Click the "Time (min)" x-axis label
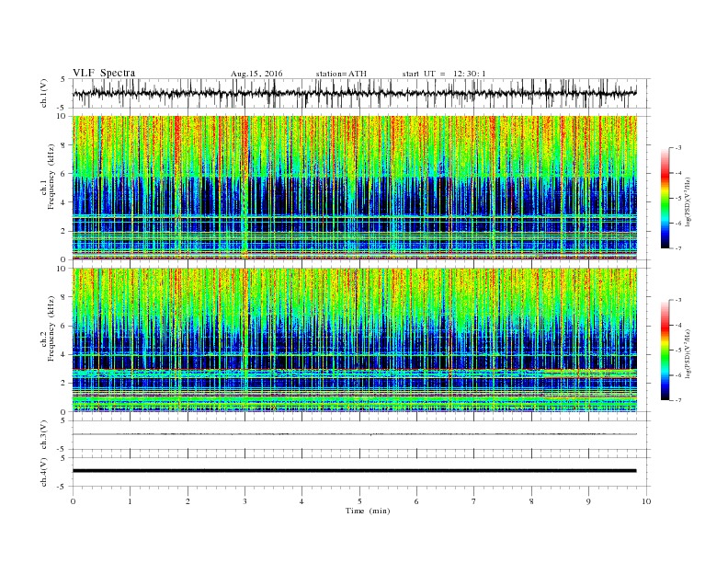This screenshot has width=728, height=563. pos(368,511)
